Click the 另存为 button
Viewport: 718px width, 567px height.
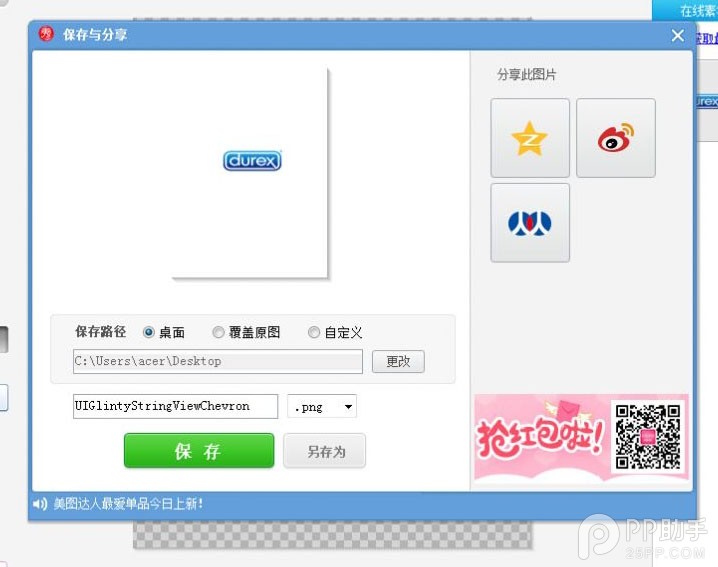[325, 451]
